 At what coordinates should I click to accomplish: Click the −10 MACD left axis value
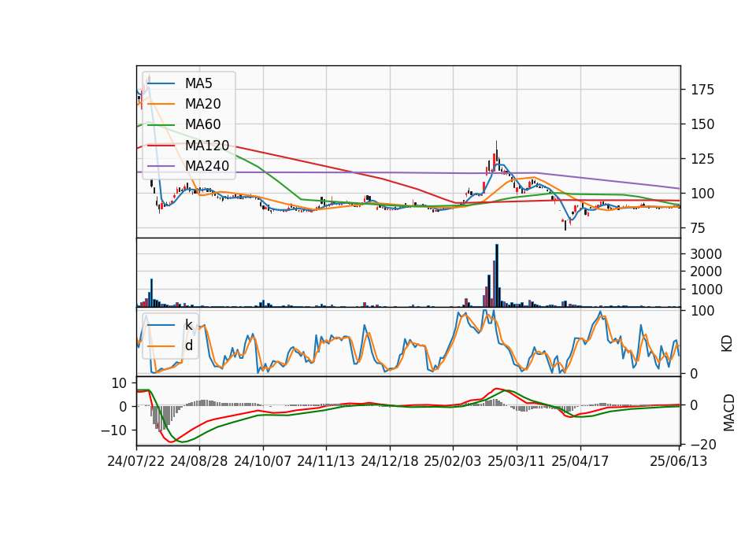click(113, 430)
